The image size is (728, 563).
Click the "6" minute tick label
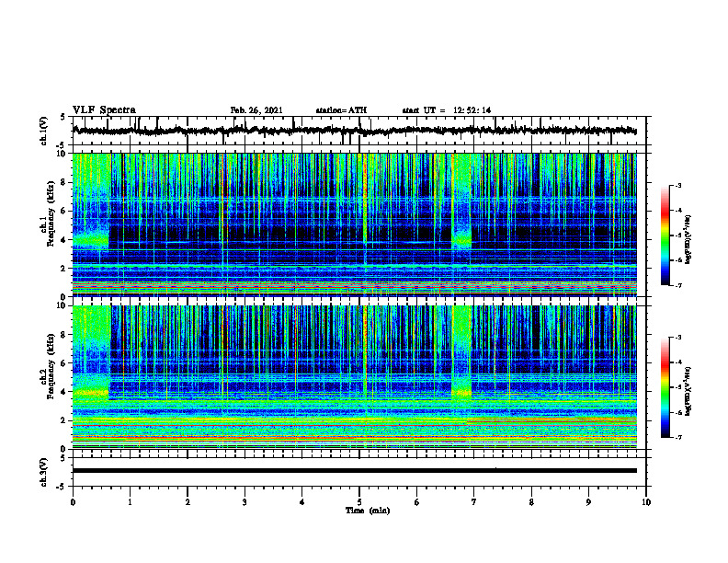tap(417, 502)
